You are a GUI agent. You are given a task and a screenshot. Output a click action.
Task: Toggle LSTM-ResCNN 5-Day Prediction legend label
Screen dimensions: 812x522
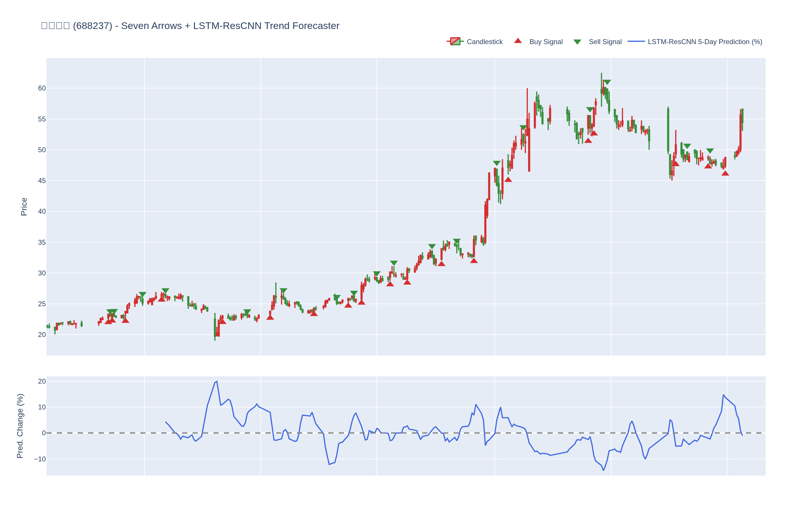pyautogui.click(x=705, y=42)
